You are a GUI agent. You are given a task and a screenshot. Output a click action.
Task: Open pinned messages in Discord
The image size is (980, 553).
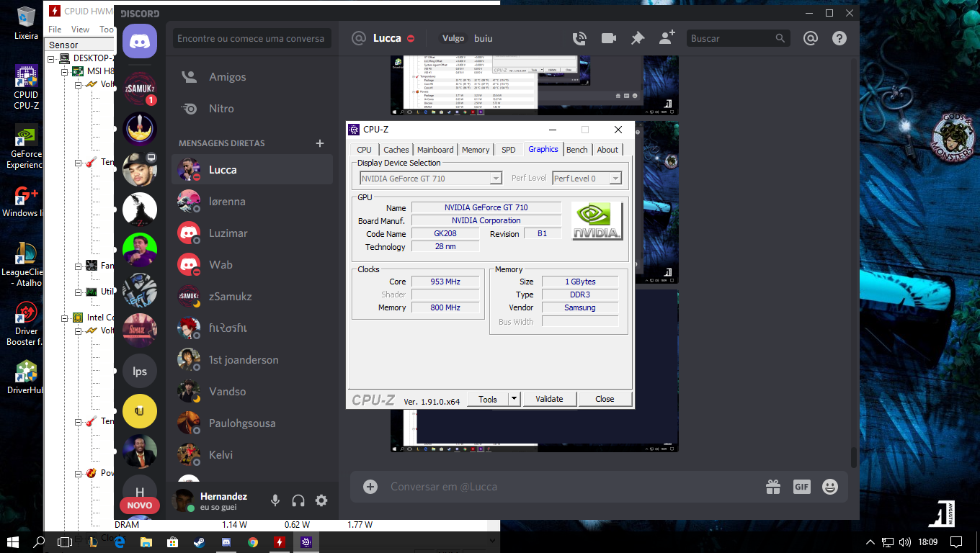pyautogui.click(x=638, y=39)
